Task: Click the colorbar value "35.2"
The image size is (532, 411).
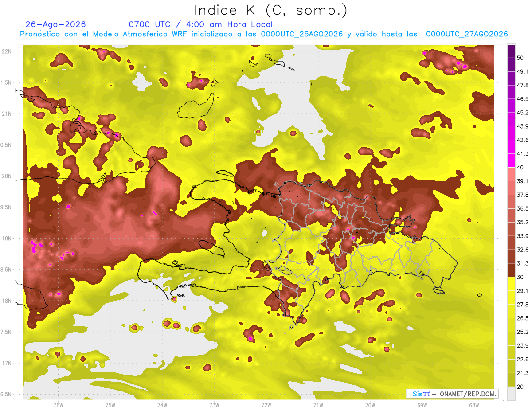Action: 522,222
